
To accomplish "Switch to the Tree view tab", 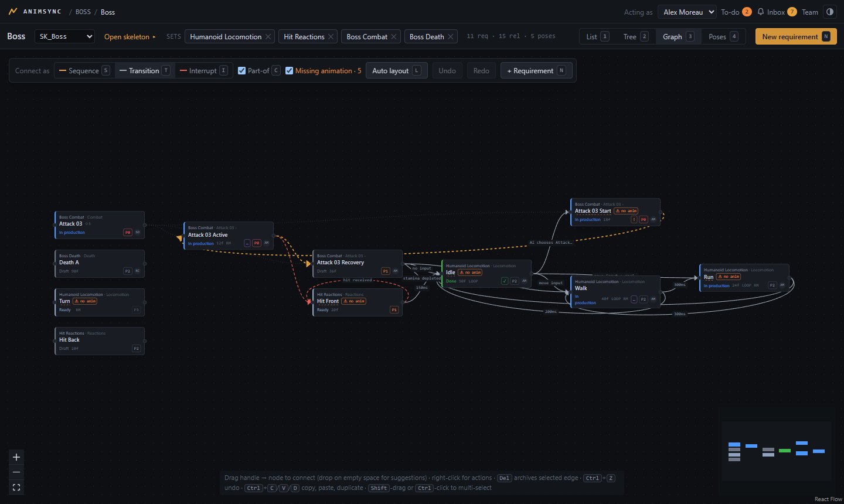I will coord(636,36).
